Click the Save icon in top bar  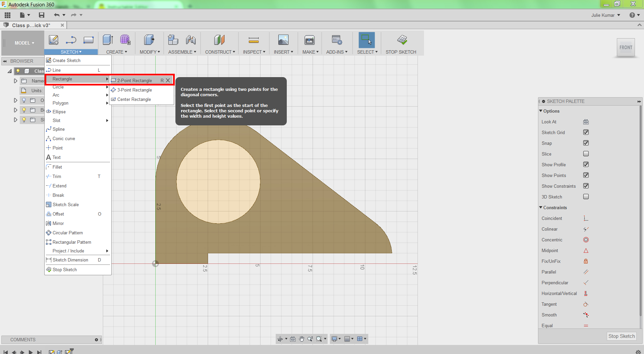(42, 15)
